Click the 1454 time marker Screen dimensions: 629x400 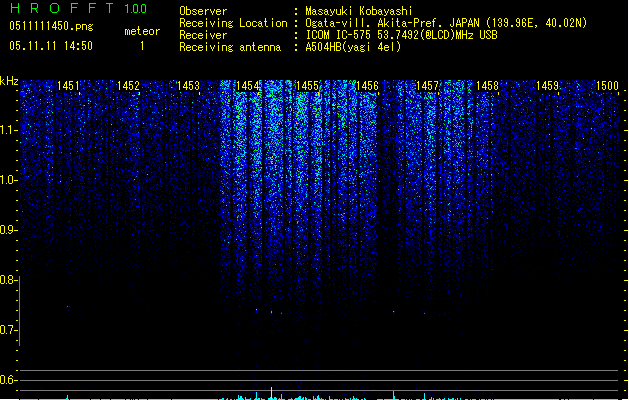248,86
